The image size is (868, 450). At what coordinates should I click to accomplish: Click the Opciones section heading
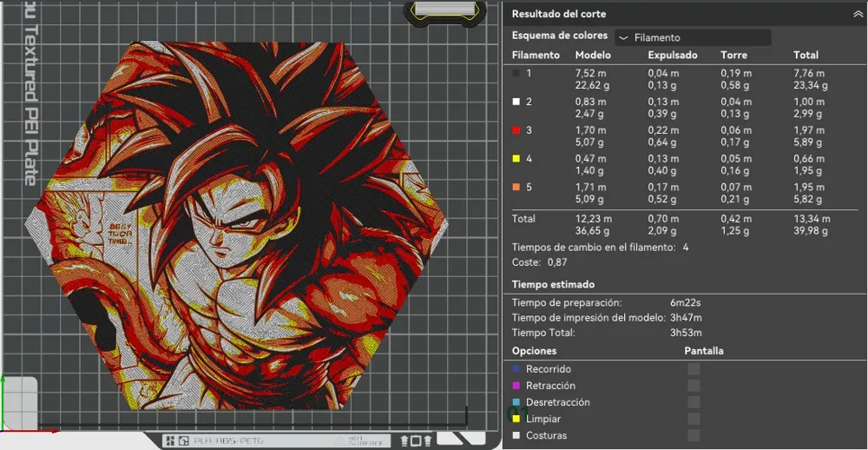tap(534, 351)
